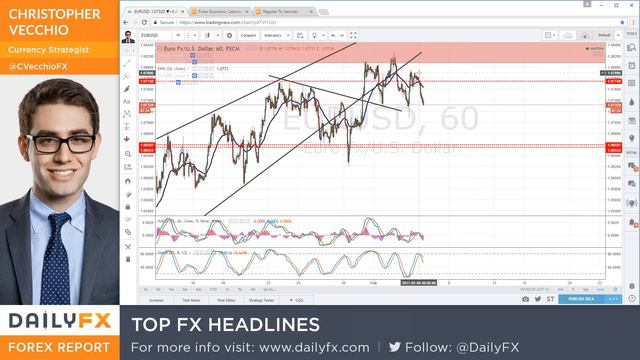The image size is (640, 360).
Task: Expand the Publish Idea options menu
Action: coord(613,299)
